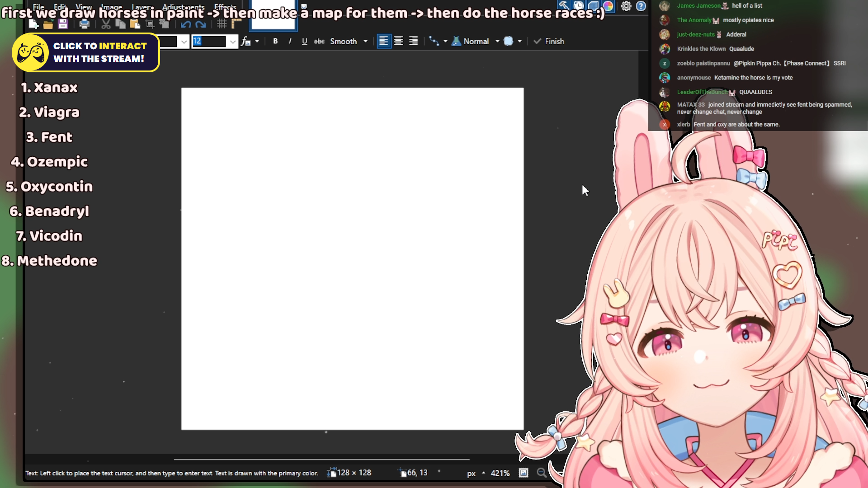
Task: Select center text alignment
Action: point(398,41)
